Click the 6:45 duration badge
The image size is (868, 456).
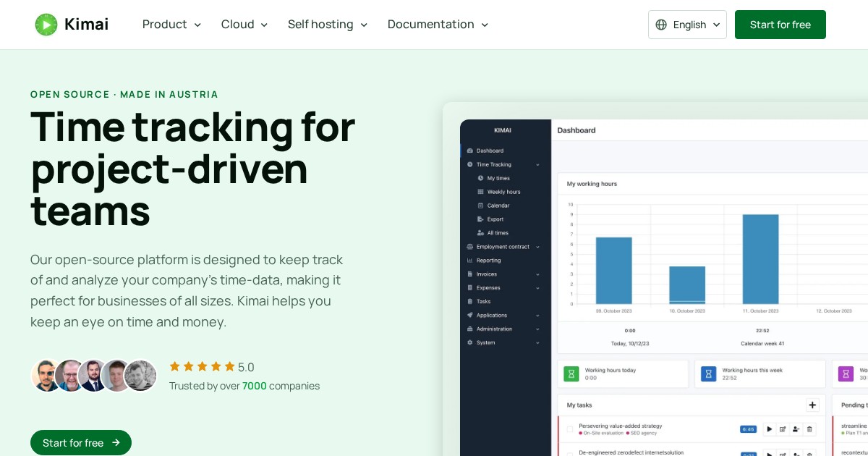click(748, 429)
